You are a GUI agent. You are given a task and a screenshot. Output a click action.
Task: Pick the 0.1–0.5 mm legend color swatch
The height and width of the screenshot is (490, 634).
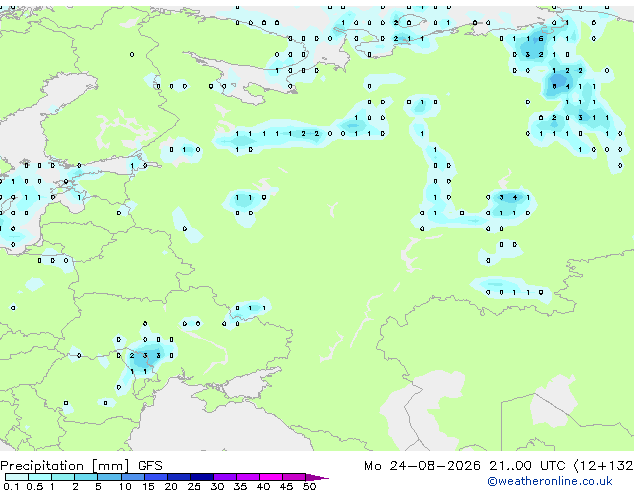[x=17, y=477]
